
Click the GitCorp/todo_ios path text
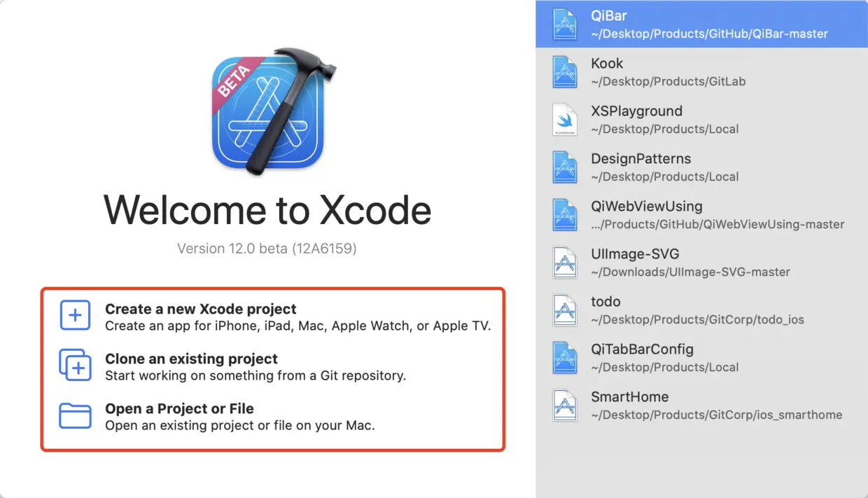698,319
